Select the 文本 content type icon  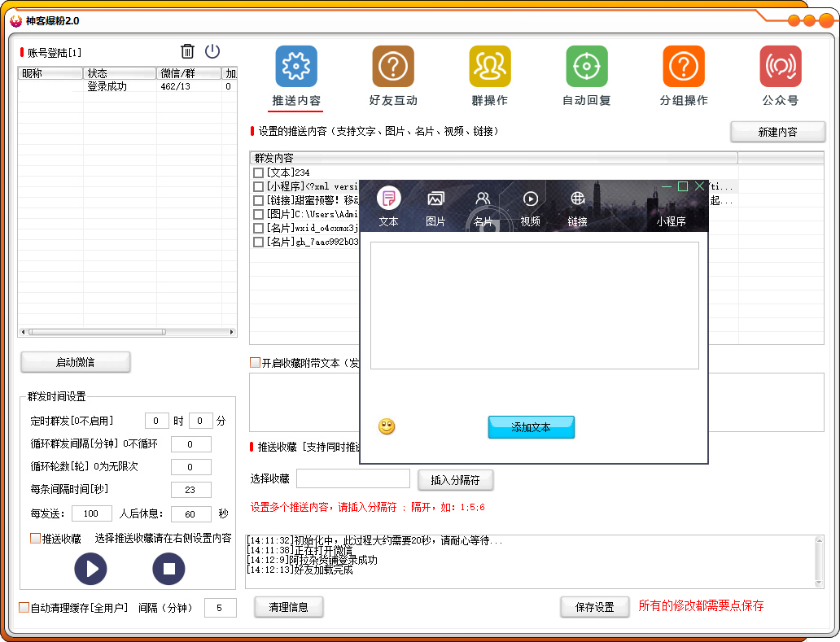(x=388, y=199)
